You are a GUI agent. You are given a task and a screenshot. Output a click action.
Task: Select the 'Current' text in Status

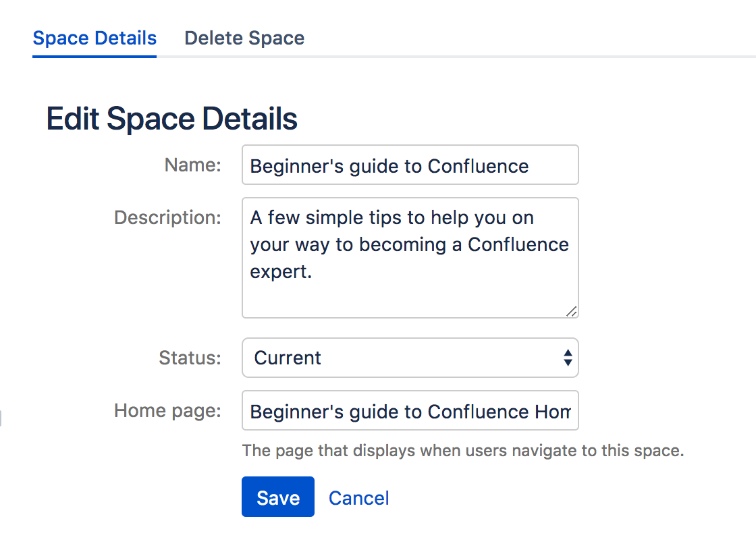click(x=288, y=358)
